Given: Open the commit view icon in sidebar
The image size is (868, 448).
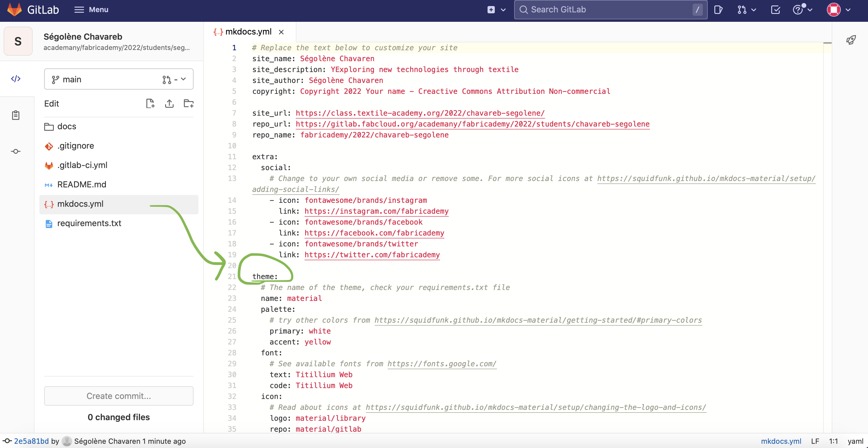Looking at the screenshot, I should coord(16,151).
